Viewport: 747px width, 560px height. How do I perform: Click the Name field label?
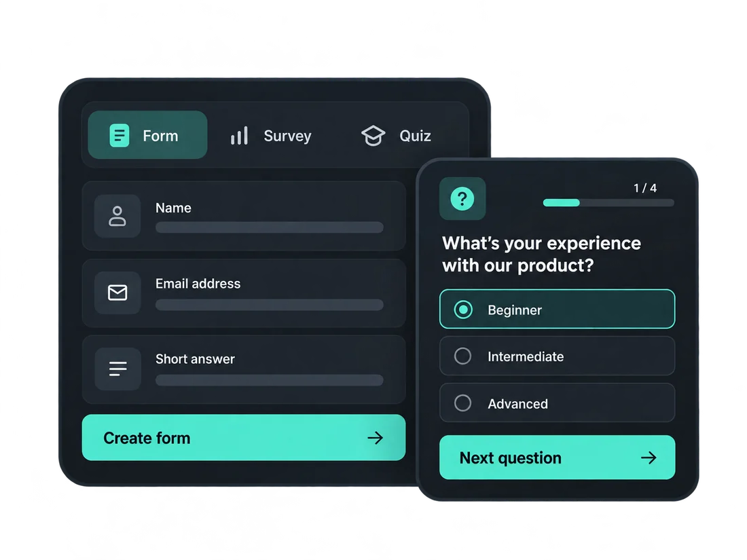coord(173,208)
